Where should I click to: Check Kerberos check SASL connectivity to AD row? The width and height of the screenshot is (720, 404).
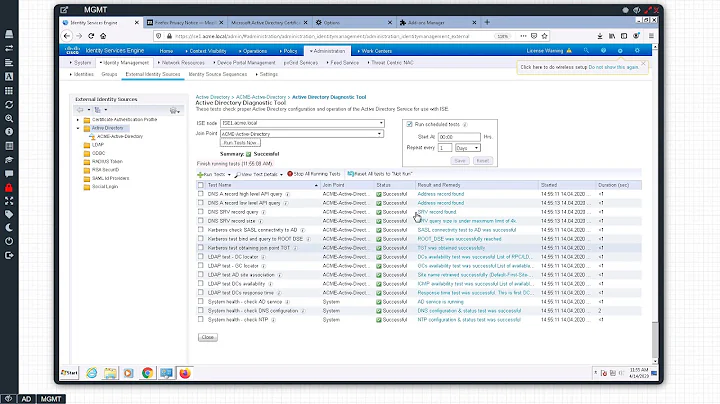(x=201, y=230)
